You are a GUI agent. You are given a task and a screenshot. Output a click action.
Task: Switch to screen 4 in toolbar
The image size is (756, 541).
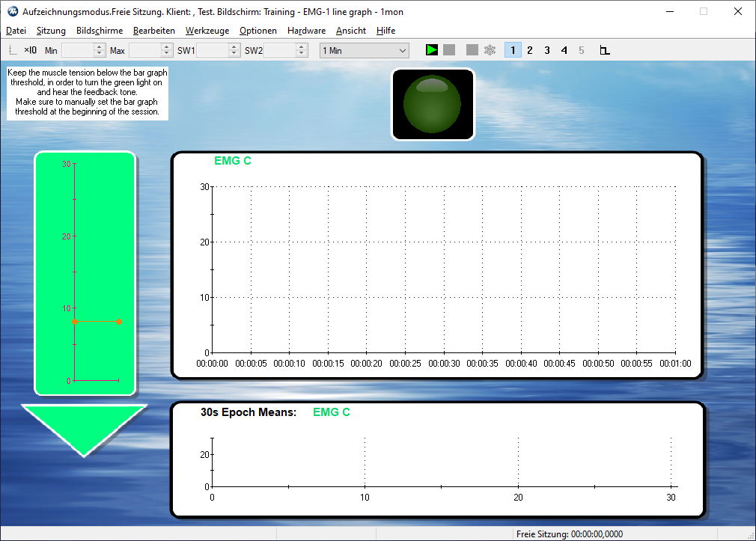point(564,50)
